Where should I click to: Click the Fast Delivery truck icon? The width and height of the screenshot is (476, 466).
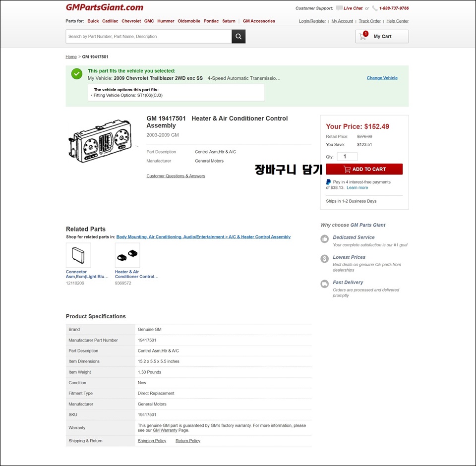tap(324, 284)
